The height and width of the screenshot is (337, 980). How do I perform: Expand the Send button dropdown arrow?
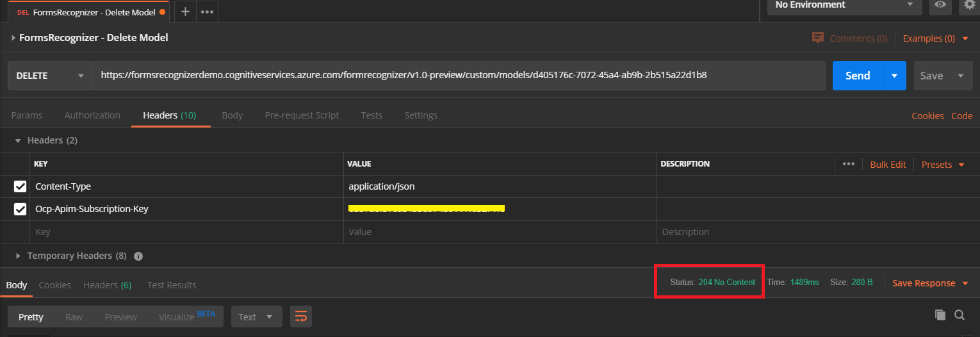(894, 76)
